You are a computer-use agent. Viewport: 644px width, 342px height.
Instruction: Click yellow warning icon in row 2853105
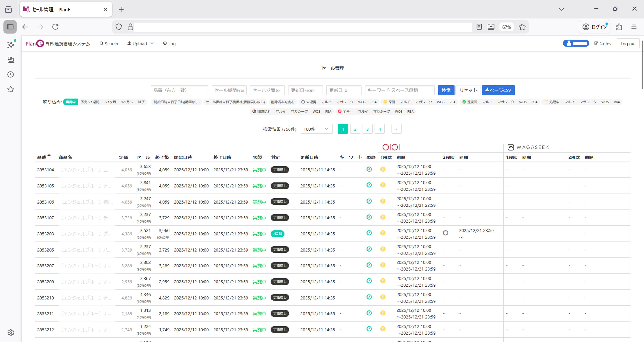coord(383,185)
